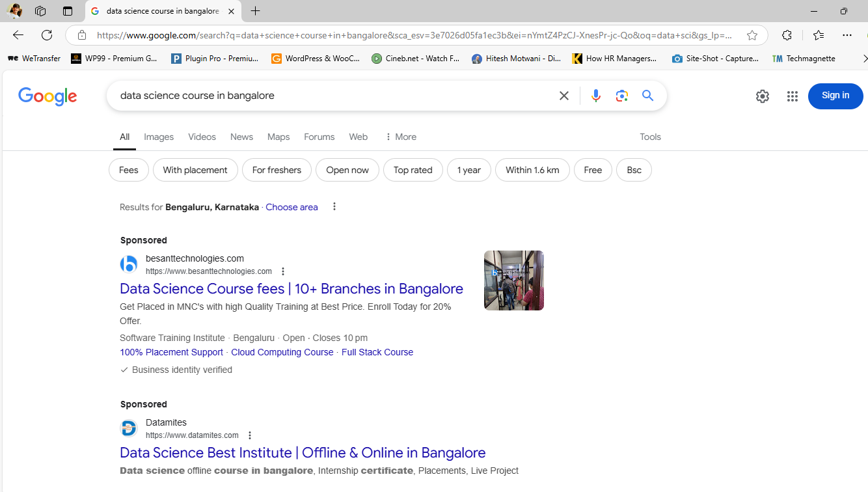Open the browser Extensions menu

tap(787, 35)
